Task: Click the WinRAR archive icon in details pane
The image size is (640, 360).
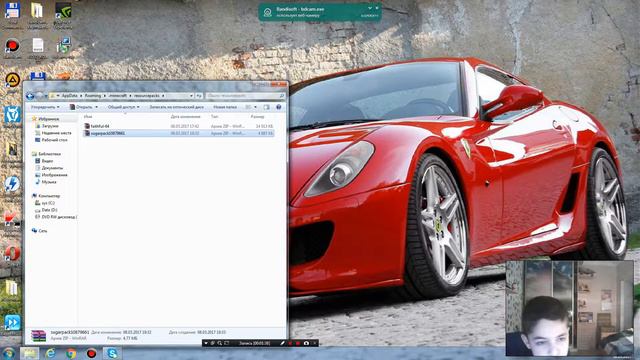Action: point(38,336)
